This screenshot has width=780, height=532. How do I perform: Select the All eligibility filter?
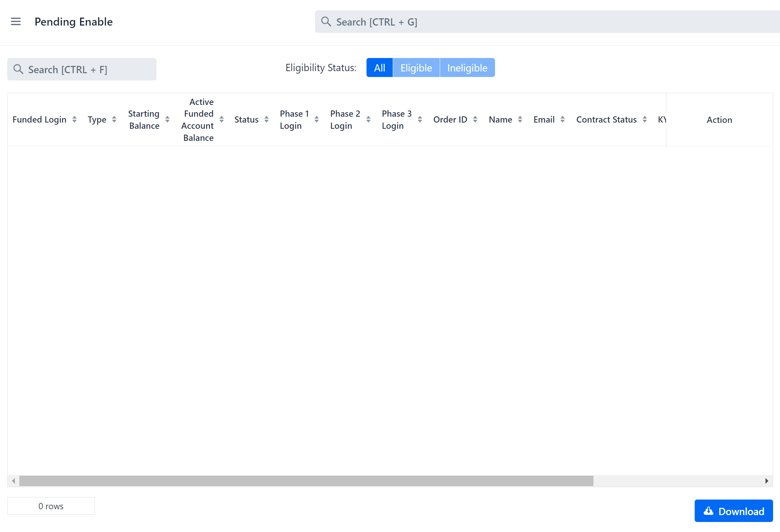click(x=379, y=68)
